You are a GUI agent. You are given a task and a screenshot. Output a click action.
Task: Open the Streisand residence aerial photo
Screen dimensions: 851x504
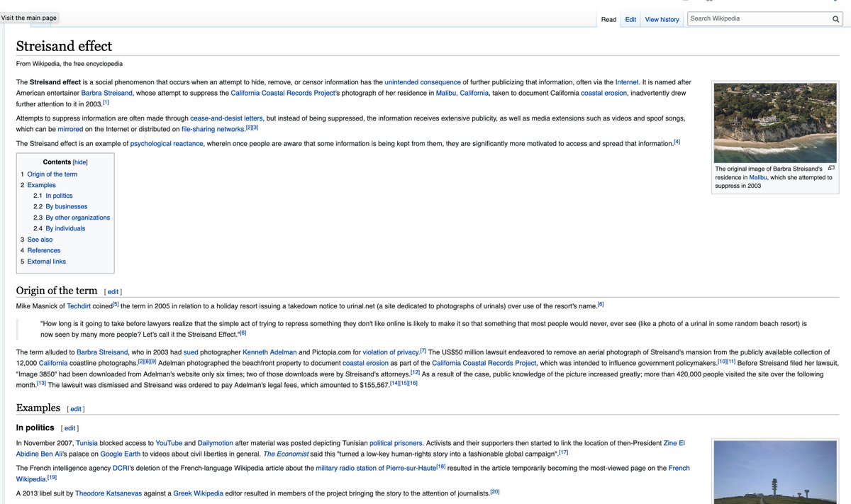pyautogui.click(x=774, y=123)
